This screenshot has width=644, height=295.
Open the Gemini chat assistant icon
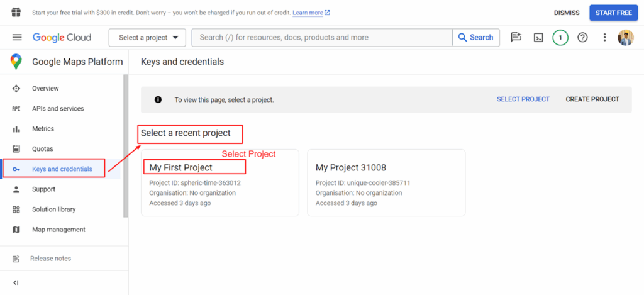pos(516,38)
